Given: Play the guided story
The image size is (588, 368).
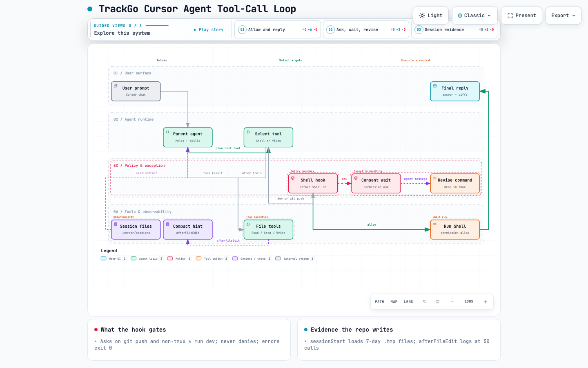Looking at the screenshot, I should 209,30.
